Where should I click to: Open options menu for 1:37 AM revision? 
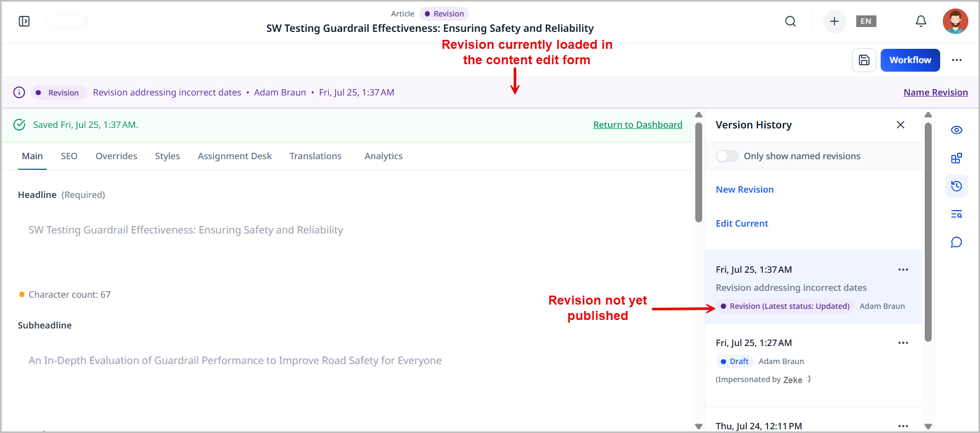point(903,270)
